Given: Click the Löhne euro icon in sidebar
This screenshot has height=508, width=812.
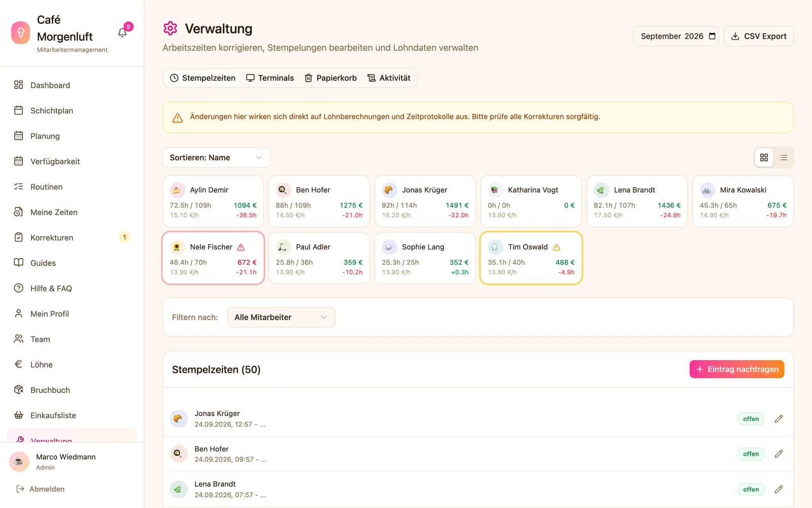Looking at the screenshot, I should [19, 364].
